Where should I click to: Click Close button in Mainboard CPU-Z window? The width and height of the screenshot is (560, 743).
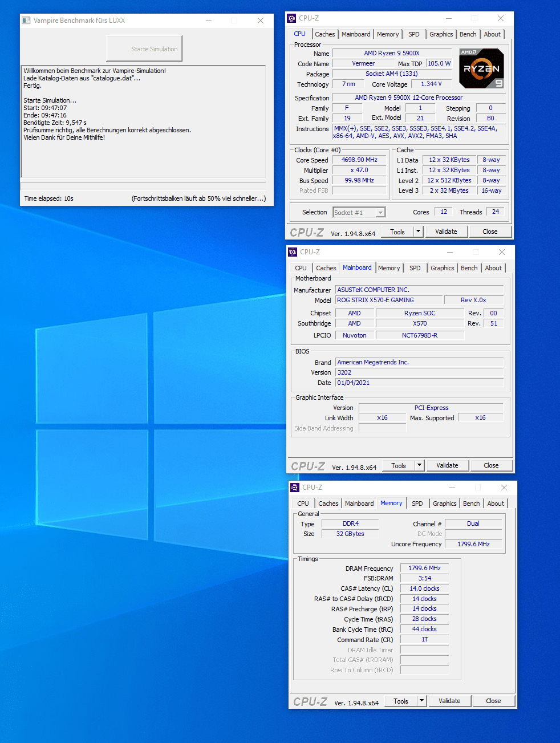[491, 465]
